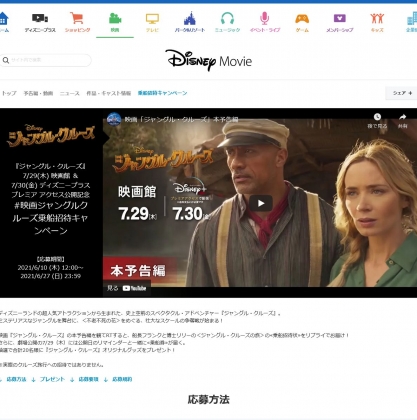Click the video share arrow icon

tap(402, 117)
